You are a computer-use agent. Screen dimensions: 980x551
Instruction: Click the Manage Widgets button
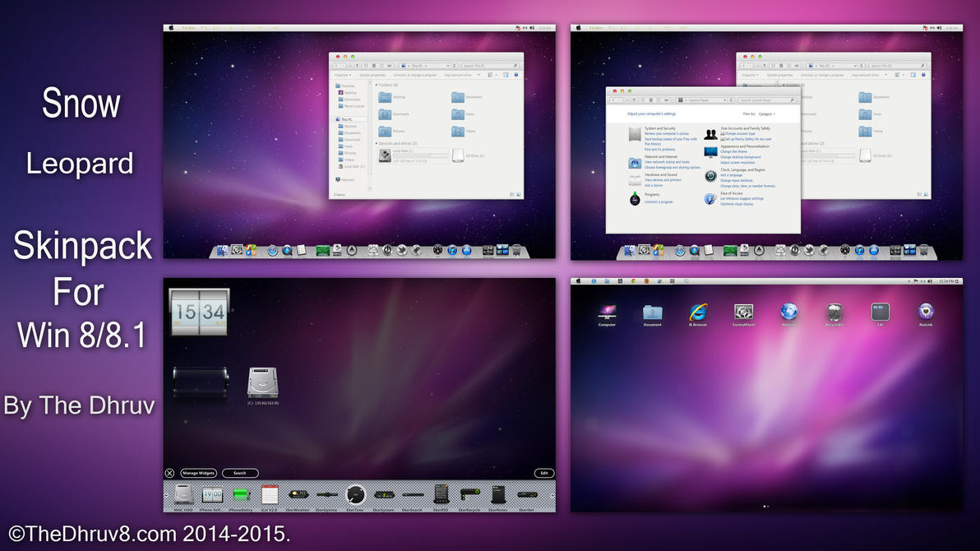199,473
